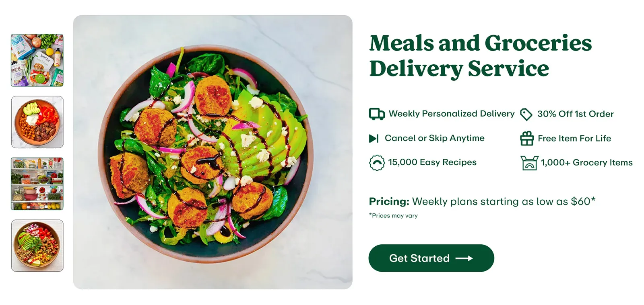Screen dimensions: 644x305
Task: Select the grocery products flat-lay thumbnail
Action: tap(37, 60)
